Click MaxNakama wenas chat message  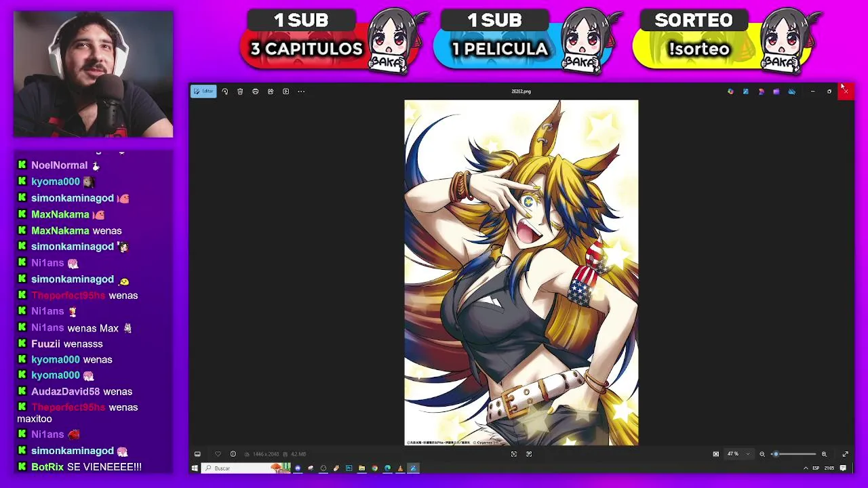(x=69, y=230)
